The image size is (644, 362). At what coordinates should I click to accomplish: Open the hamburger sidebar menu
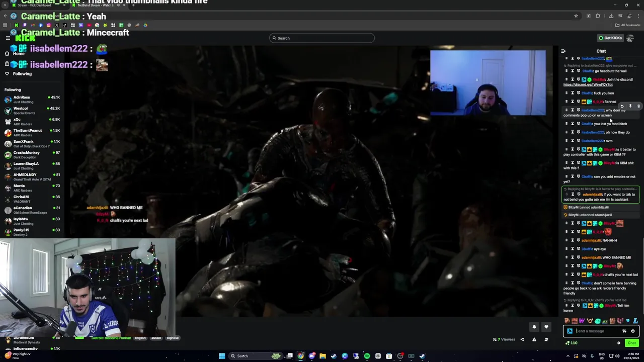[x=8, y=38]
